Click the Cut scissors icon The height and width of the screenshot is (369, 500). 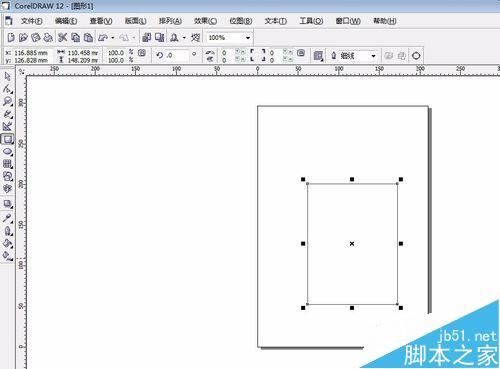[62, 37]
